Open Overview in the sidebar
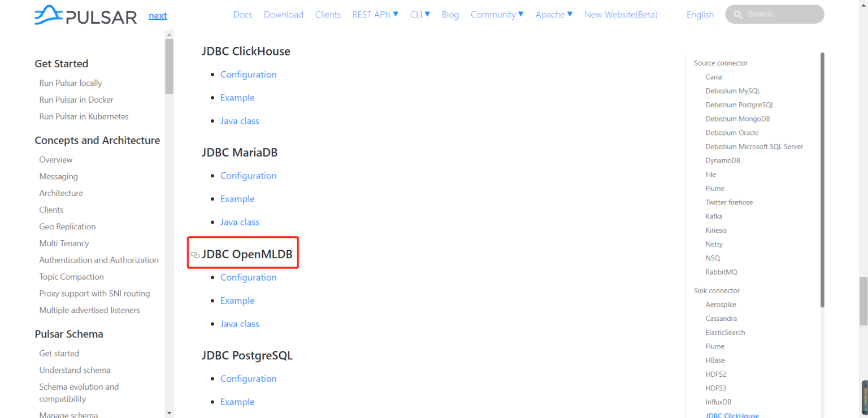 56,160
